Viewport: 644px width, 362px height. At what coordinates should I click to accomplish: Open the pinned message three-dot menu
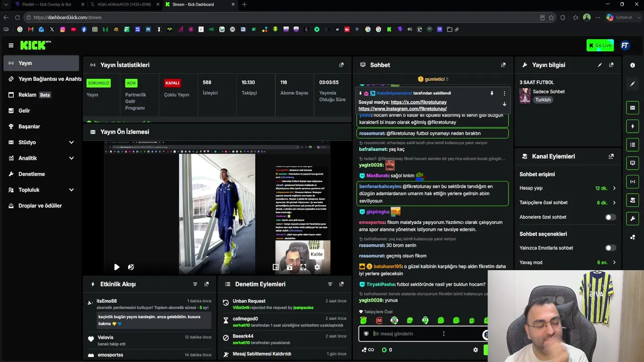pyautogui.click(x=504, y=94)
